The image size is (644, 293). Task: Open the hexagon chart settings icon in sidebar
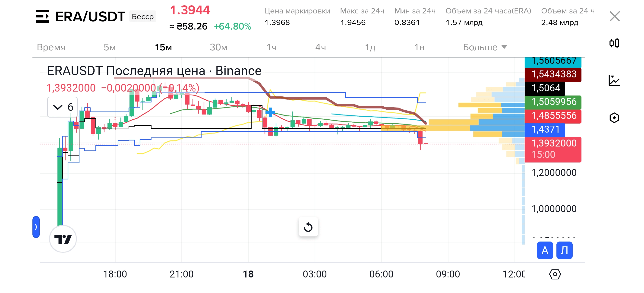click(614, 118)
